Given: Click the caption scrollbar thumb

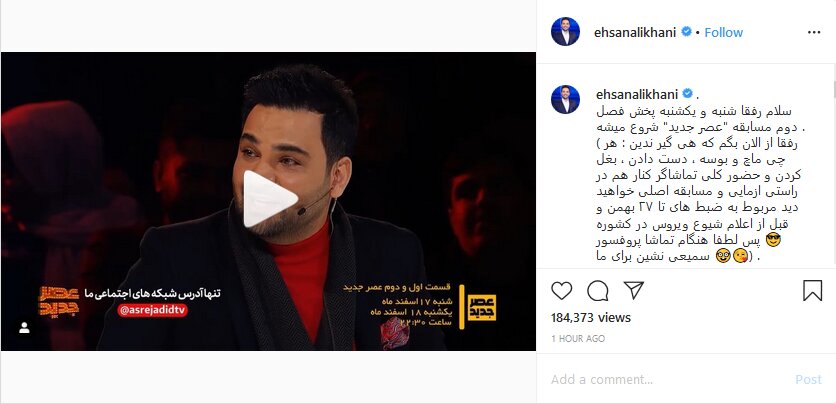Looking at the screenshot, I should 833,90.
